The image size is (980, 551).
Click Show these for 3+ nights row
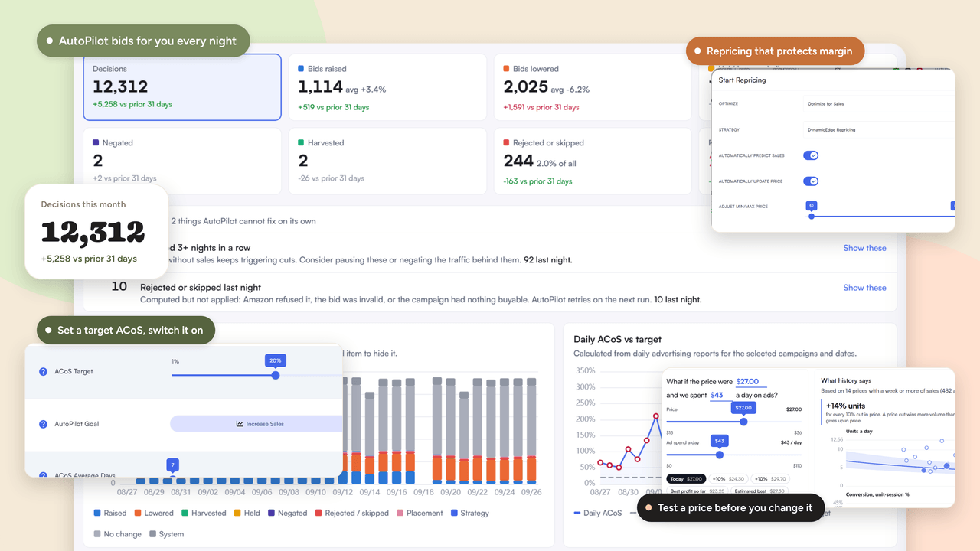[864, 248]
